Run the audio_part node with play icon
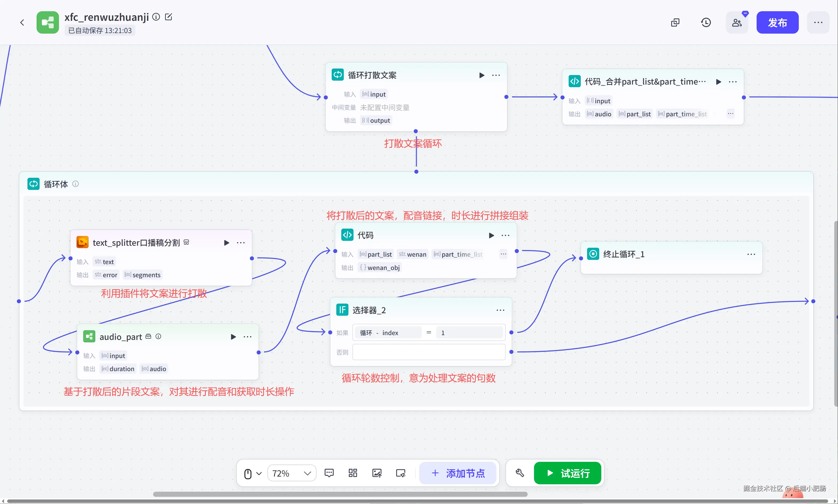The width and height of the screenshot is (838, 504). tap(233, 336)
